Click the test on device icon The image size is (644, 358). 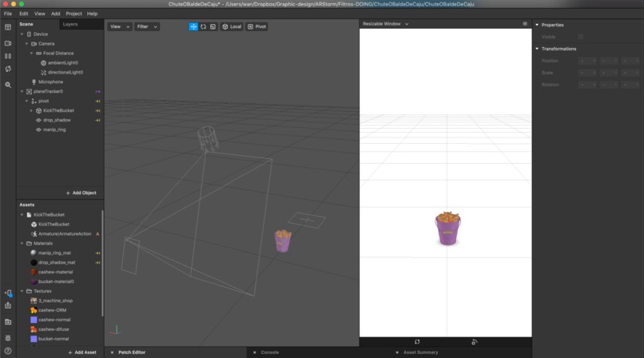8,293
